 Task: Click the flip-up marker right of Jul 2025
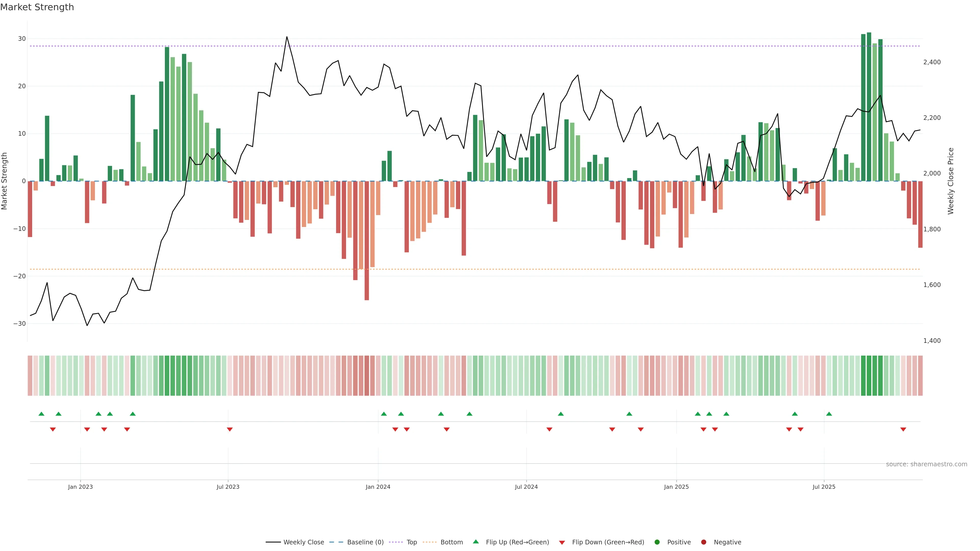[x=829, y=414]
